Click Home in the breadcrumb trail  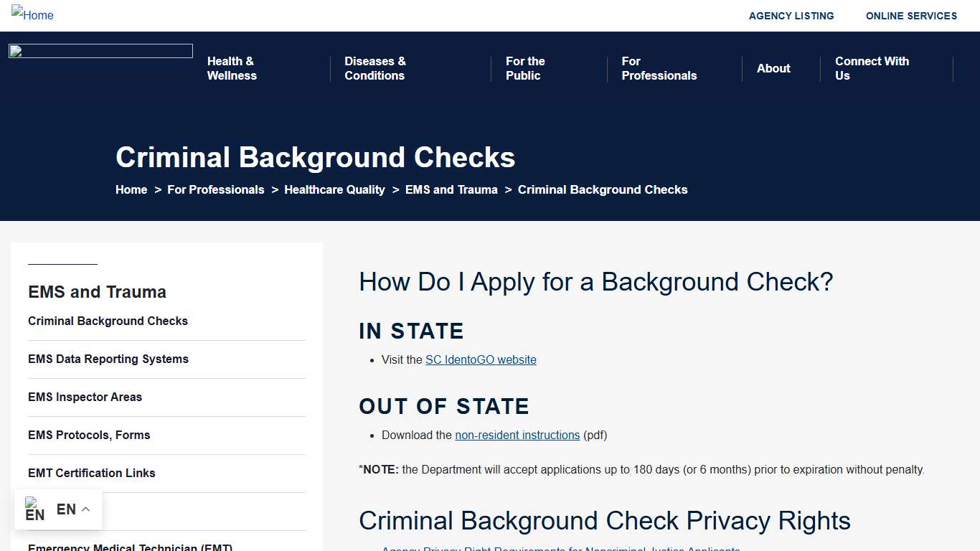coord(131,189)
